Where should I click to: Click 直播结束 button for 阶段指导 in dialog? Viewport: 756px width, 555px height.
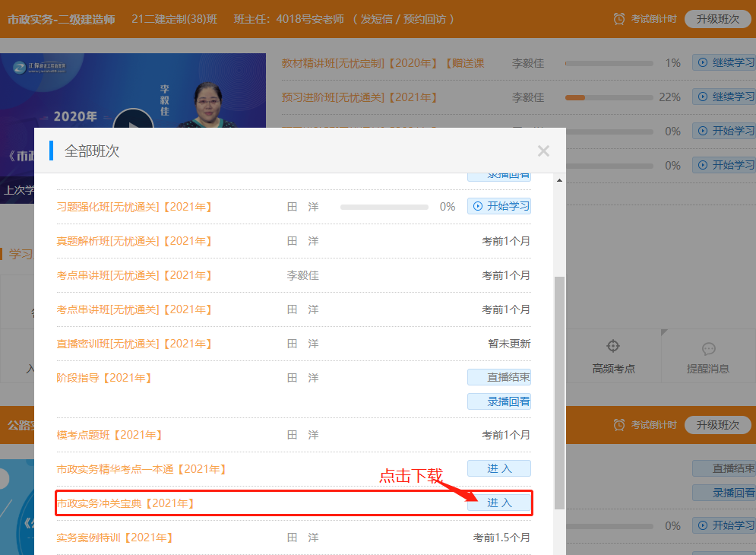(499, 377)
